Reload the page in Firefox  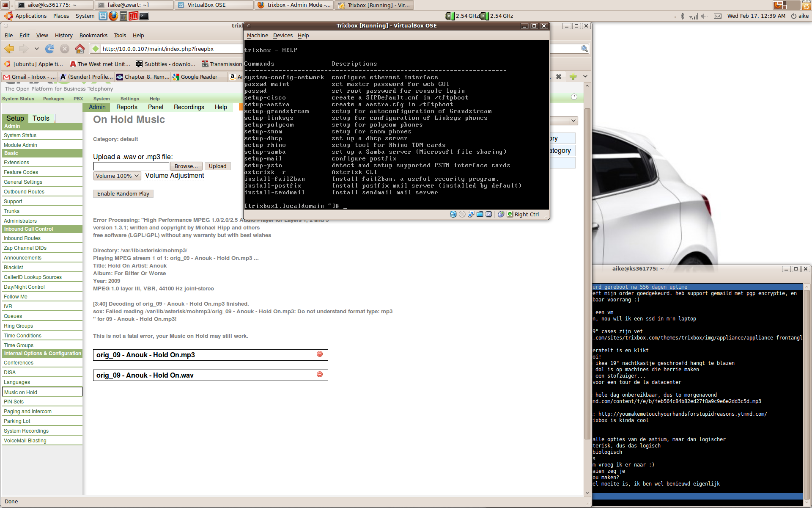tap(50, 49)
